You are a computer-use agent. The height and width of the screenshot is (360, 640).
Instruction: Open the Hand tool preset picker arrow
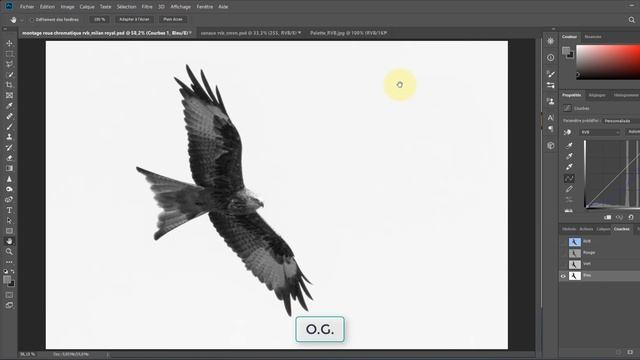[x=22, y=20]
